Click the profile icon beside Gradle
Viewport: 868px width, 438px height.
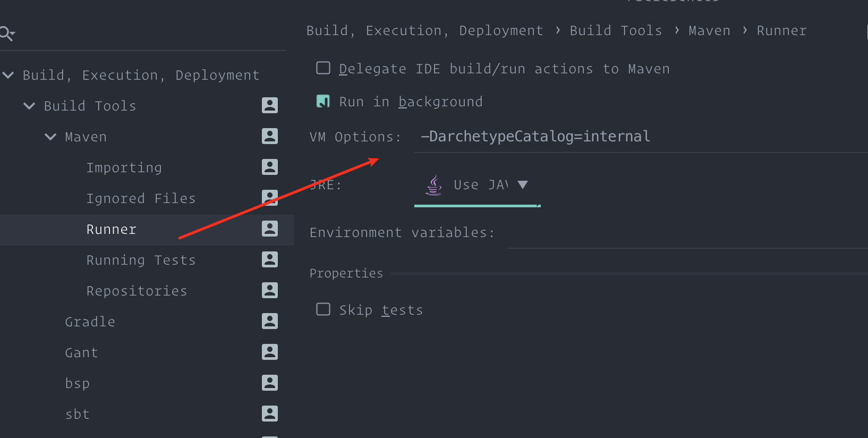[270, 321]
